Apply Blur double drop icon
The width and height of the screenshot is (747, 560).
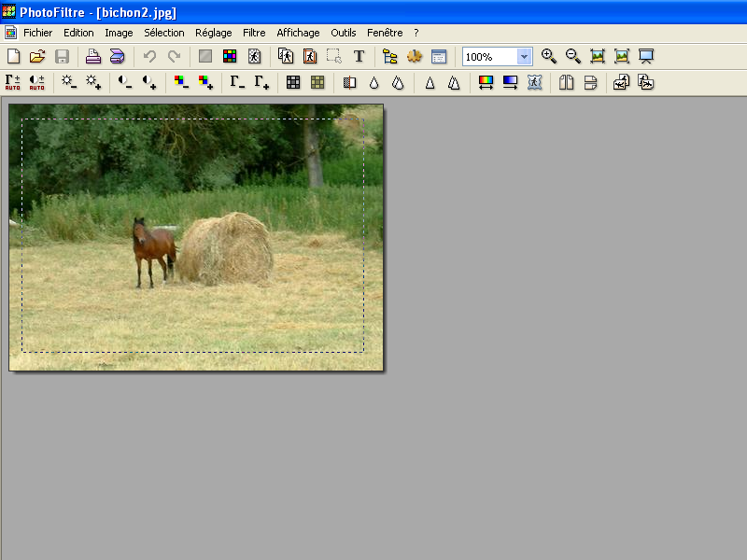point(398,82)
